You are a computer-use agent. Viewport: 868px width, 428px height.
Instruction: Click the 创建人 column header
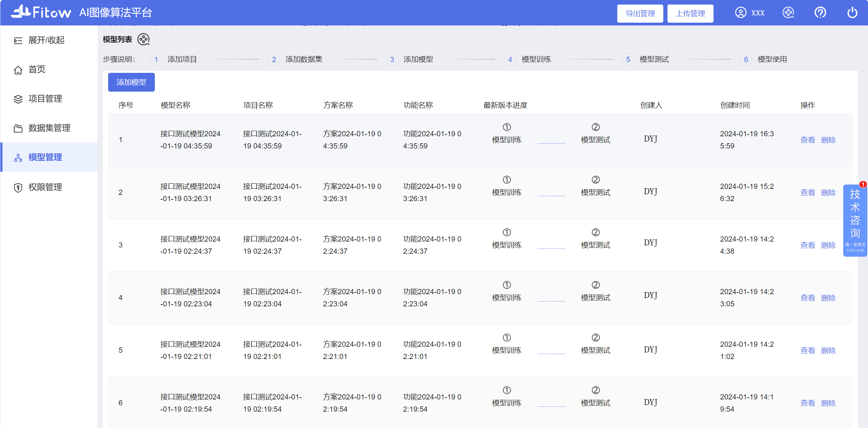pos(651,105)
